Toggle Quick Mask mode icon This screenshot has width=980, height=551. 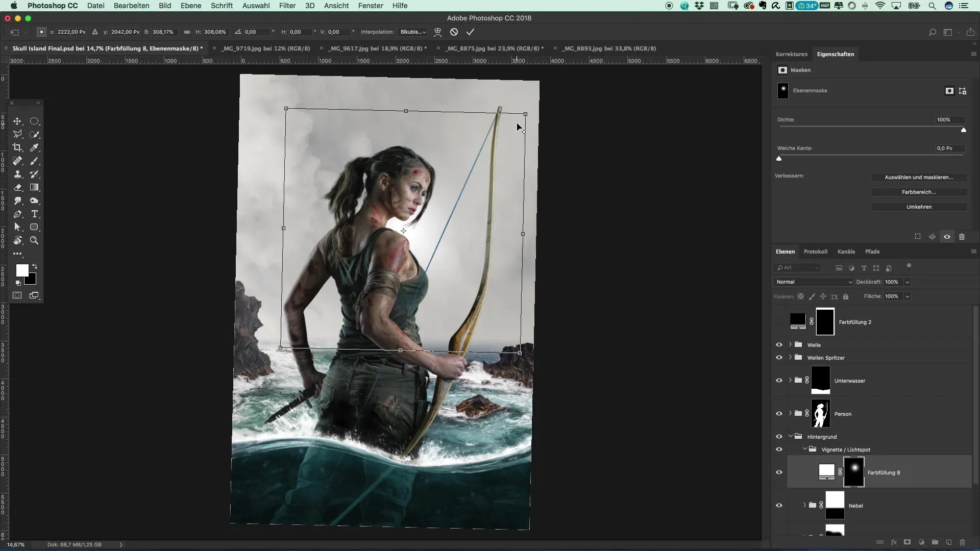click(x=17, y=295)
